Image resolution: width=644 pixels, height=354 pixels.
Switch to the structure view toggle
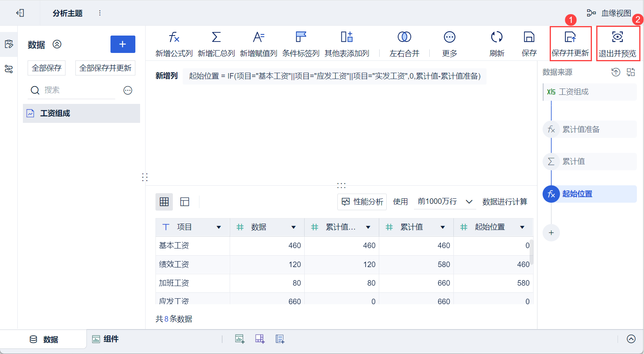(185, 202)
